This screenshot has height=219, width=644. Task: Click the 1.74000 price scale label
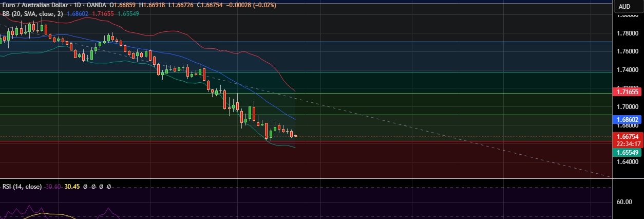627,70
